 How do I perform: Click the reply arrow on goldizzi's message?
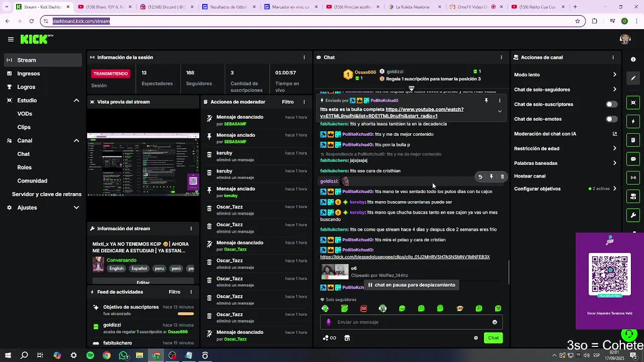[480, 177]
